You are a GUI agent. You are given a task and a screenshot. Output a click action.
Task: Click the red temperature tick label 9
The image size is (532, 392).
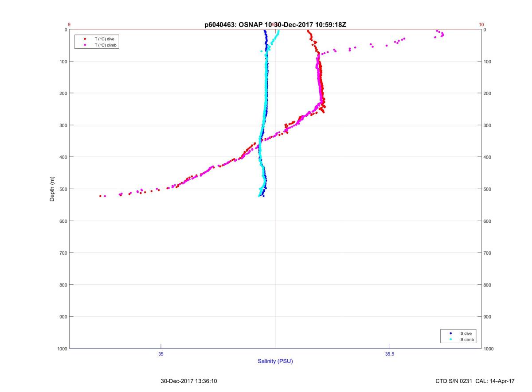[69, 25]
